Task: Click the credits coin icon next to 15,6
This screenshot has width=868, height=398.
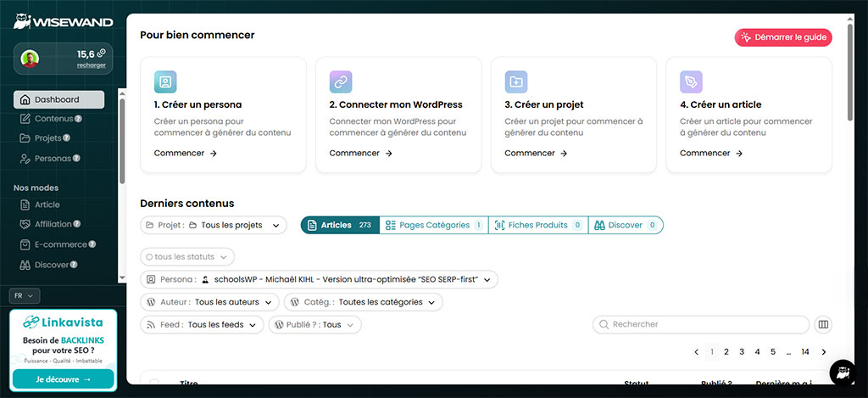Action: [x=102, y=53]
